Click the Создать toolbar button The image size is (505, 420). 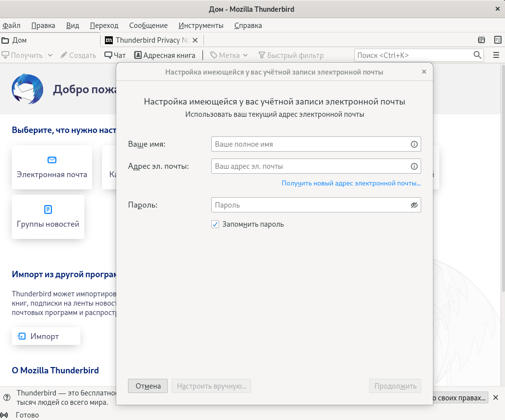78,55
